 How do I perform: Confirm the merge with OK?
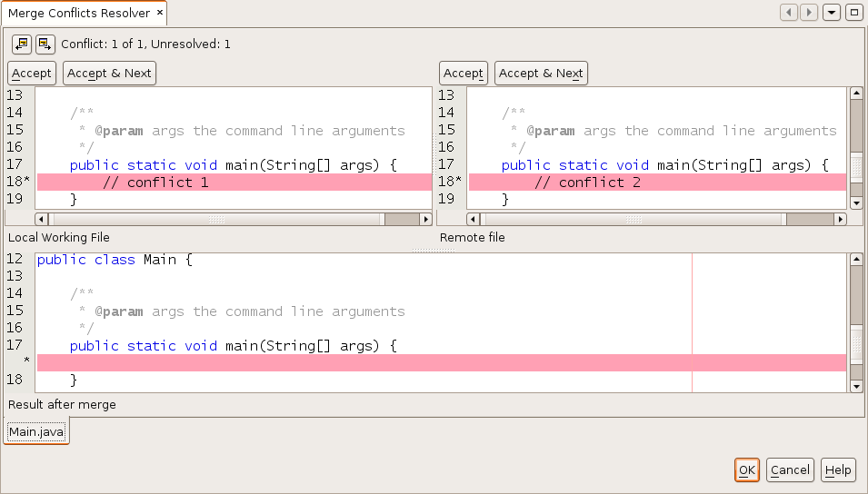pos(747,470)
